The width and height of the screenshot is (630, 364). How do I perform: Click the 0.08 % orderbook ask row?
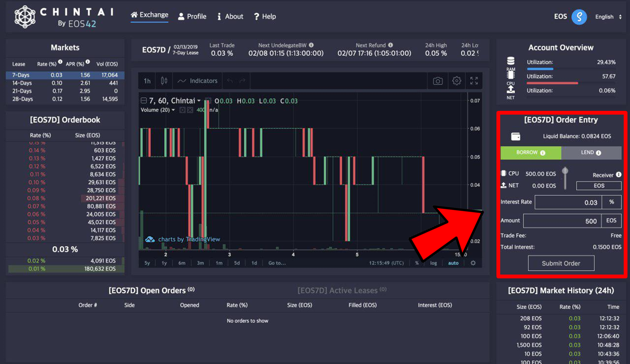coord(65,198)
